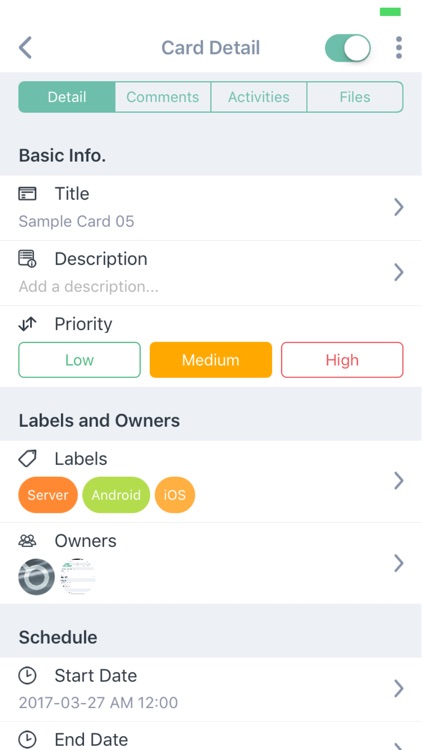The height and width of the screenshot is (750, 422).
Task: Click the Description document icon
Action: tap(27, 259)
